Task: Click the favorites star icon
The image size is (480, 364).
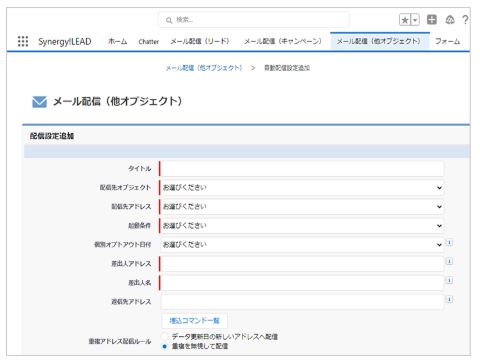Action: click(405, 20)
